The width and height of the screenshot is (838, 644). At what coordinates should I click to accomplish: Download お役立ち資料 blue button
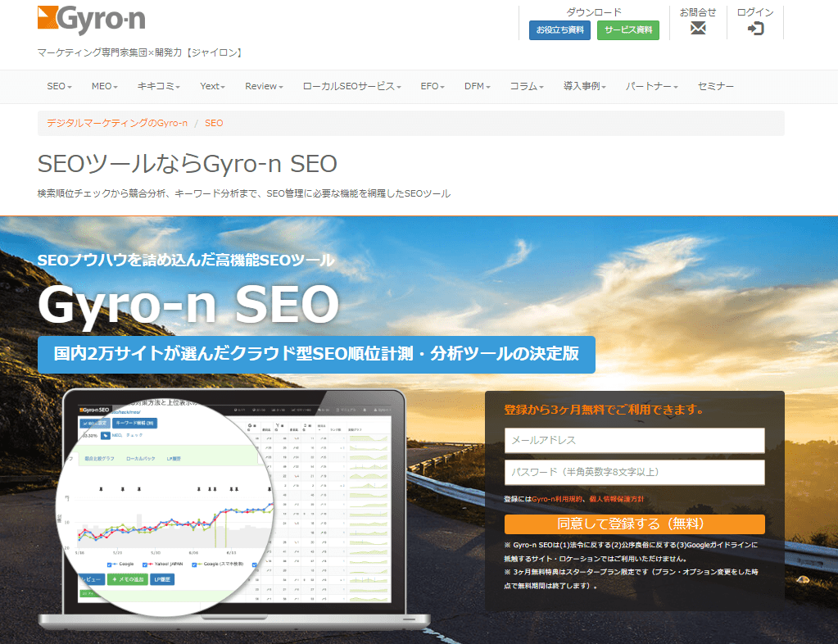(559, 30)
